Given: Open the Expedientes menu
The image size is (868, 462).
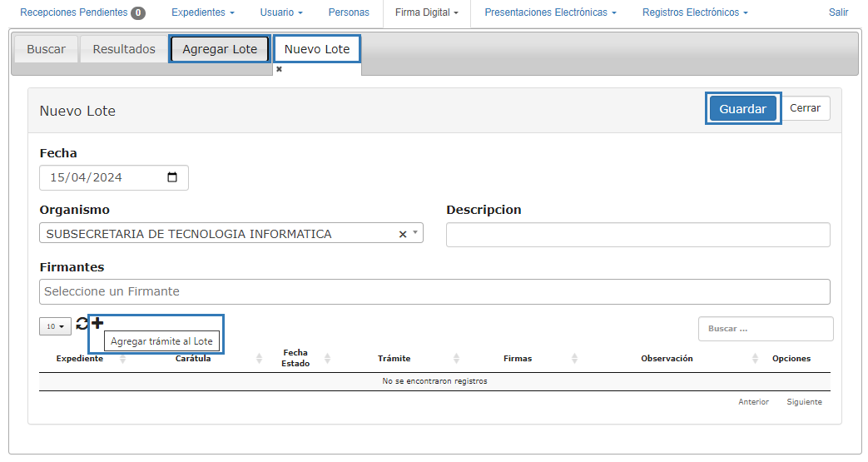Looking at the screenshot, I should tap(202, 12).
